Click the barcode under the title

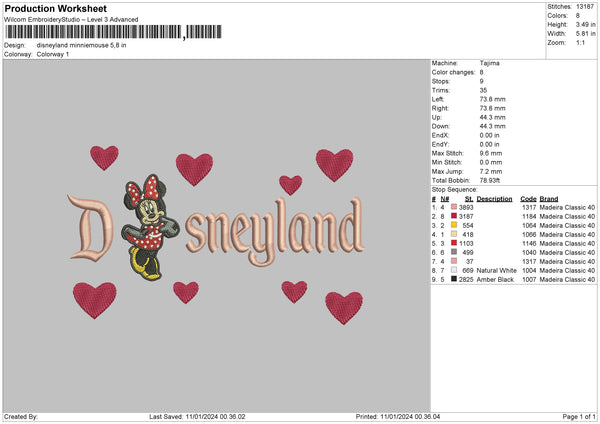tap(113, 32)
